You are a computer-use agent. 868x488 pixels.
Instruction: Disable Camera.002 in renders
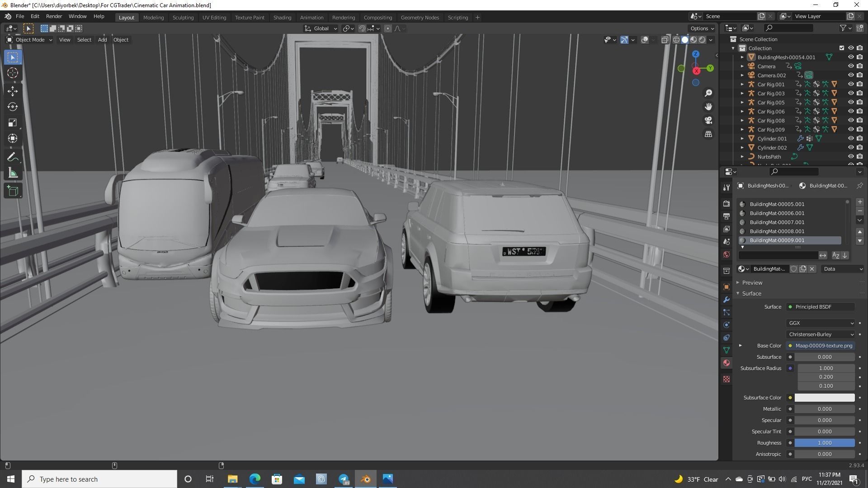859,75
